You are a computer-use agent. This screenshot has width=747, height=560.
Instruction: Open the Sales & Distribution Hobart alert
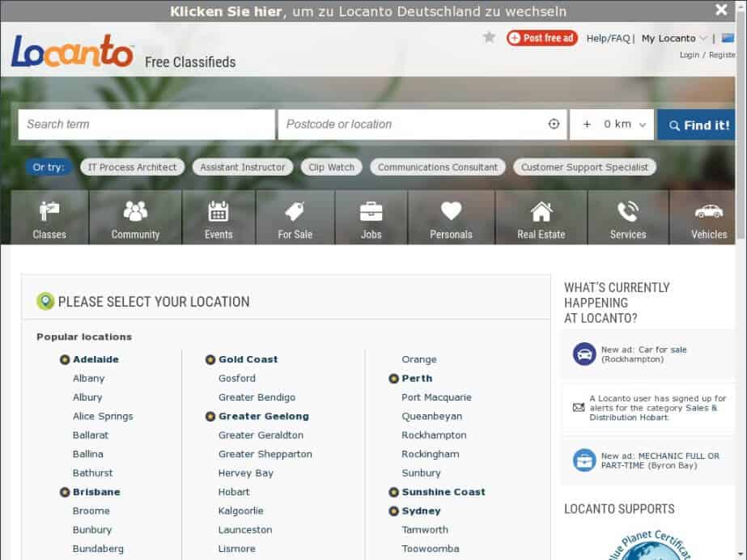657,408
